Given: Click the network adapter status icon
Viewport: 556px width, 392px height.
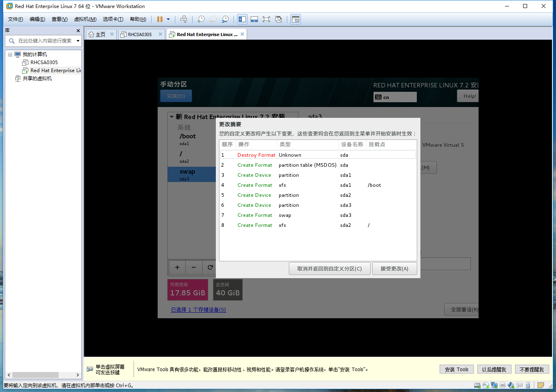Looking at the screenshot, I should pyautogui.click(x=494, y=386).
